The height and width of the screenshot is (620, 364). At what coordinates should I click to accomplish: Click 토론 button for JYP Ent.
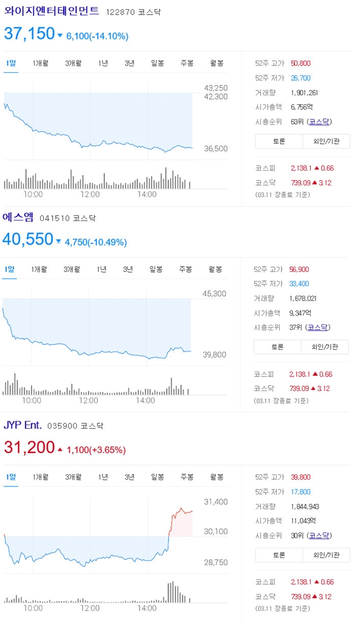[279, 555]
